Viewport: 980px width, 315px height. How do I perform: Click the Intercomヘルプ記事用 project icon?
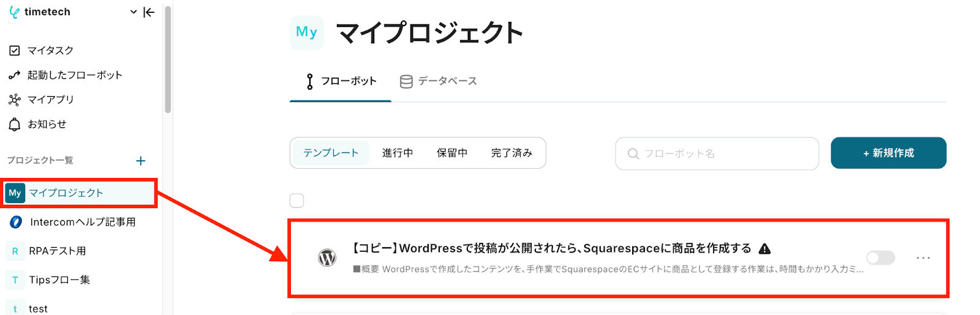(x=16, y=222)
